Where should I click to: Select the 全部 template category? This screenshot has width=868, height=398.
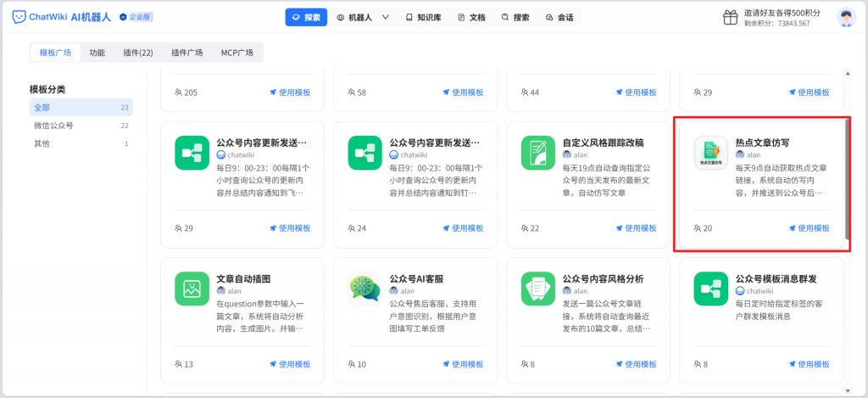click(81, 107)
